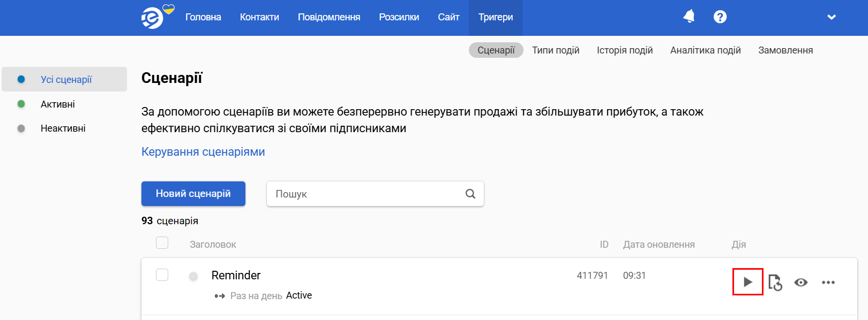
Task: Click the scenario ID 411791
Action: point(593,276)
